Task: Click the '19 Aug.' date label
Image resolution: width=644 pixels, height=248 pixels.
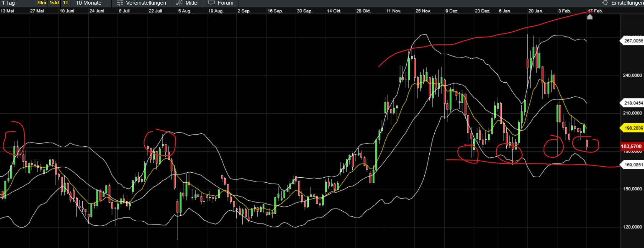Action: 216,11
